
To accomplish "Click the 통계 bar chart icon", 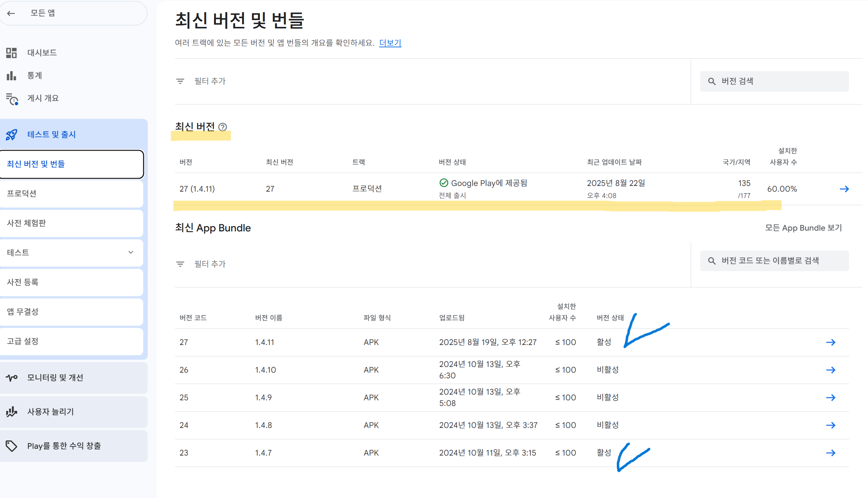I will click(x=11, y=76).
